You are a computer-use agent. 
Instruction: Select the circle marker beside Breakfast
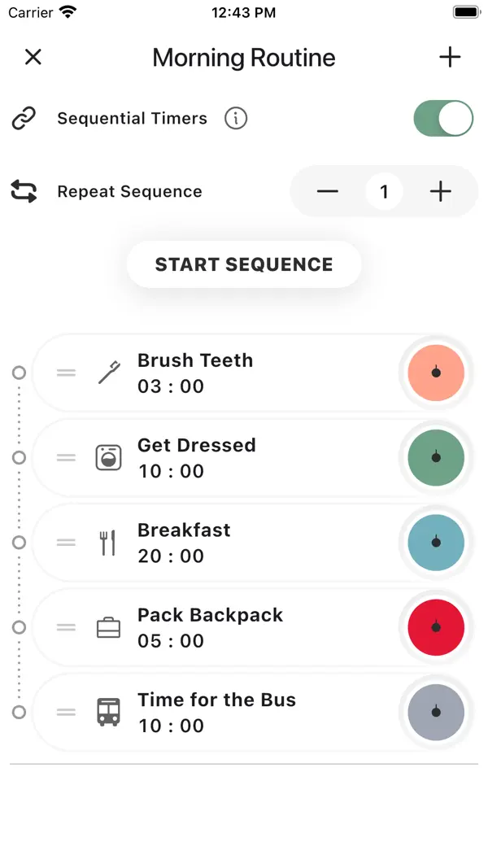point(19,542)
